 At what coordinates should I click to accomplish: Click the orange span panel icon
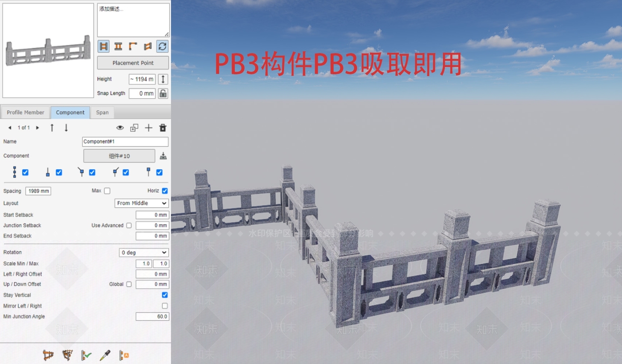pyautogui.click(x=148, y=46)
